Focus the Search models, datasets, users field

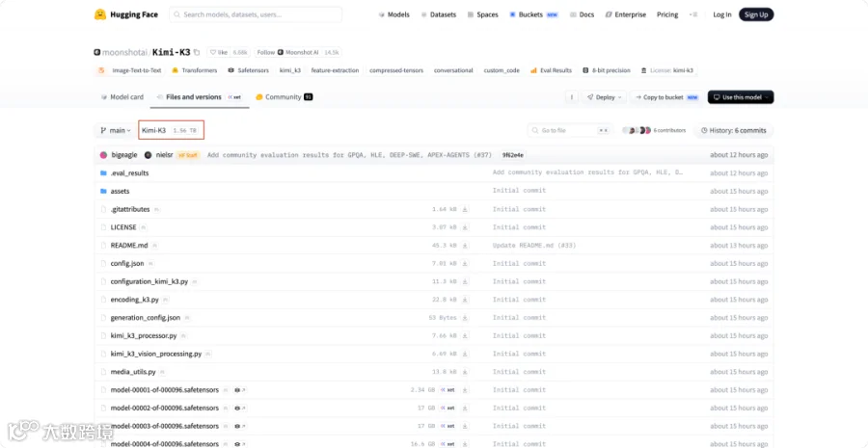(x=256, y=15)
